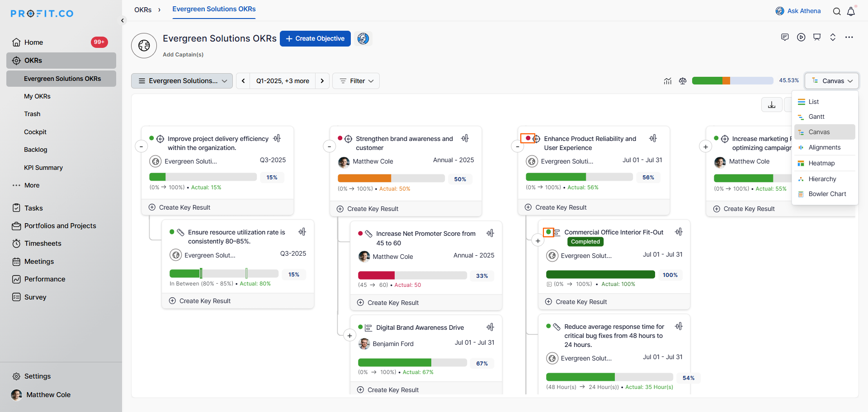Select Heatmap from the view menu
Screen dimensions: 868x412
[x=821, y=163]
